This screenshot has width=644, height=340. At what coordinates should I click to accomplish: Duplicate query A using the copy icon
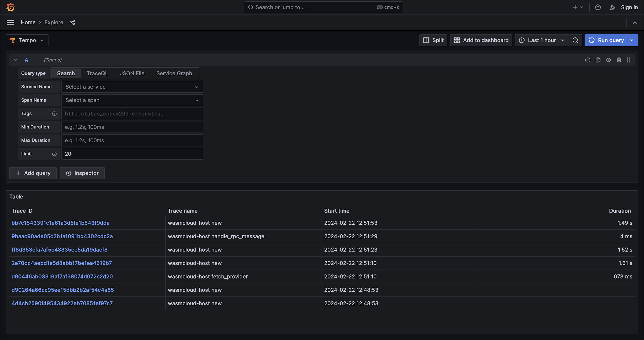[x=598, y=60]
